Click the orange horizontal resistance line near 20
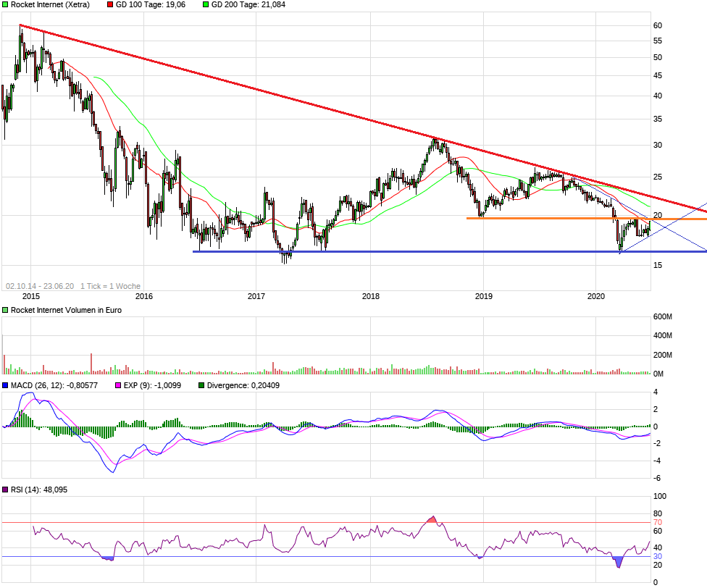 tap(586, 219)
